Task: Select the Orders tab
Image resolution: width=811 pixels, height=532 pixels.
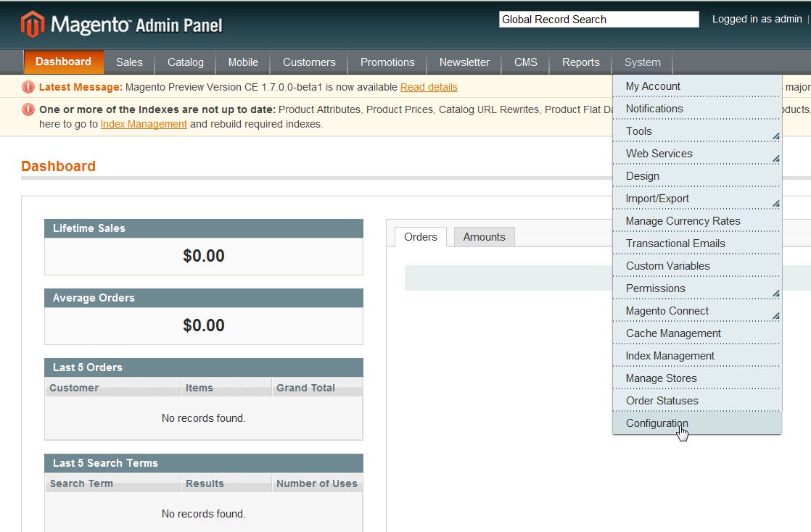Action: click(421, 237)
